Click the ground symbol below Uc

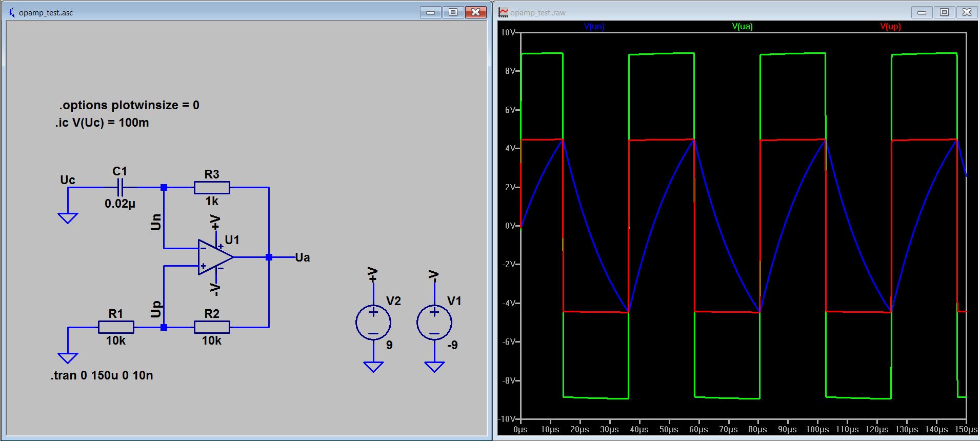click(x=68, y=218)
